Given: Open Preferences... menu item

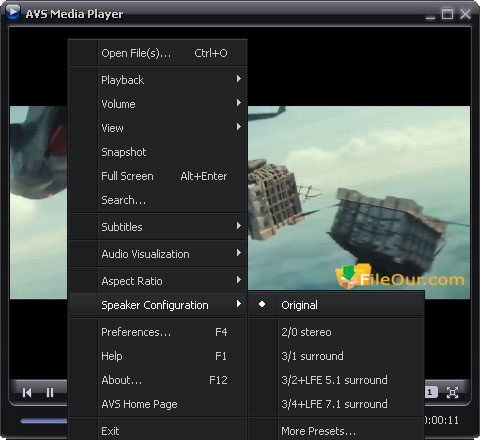Looking at the screenshot, I should (158, 332).
